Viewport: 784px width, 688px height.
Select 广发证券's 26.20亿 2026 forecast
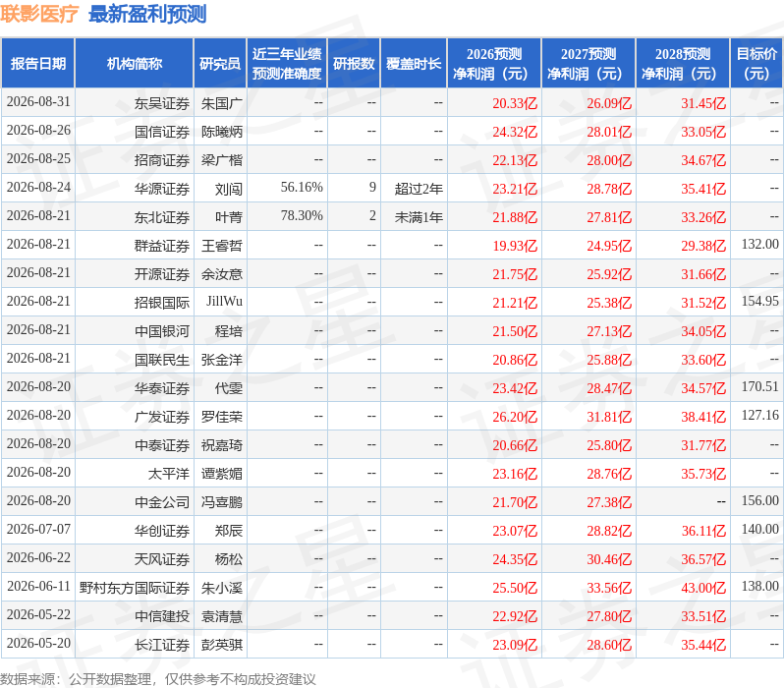click(x=515, y=417)
